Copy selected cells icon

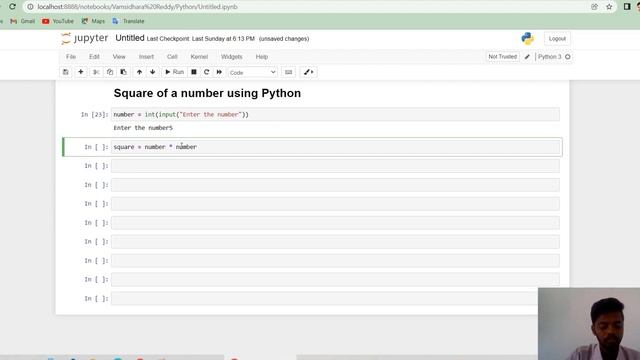(110, 72)
